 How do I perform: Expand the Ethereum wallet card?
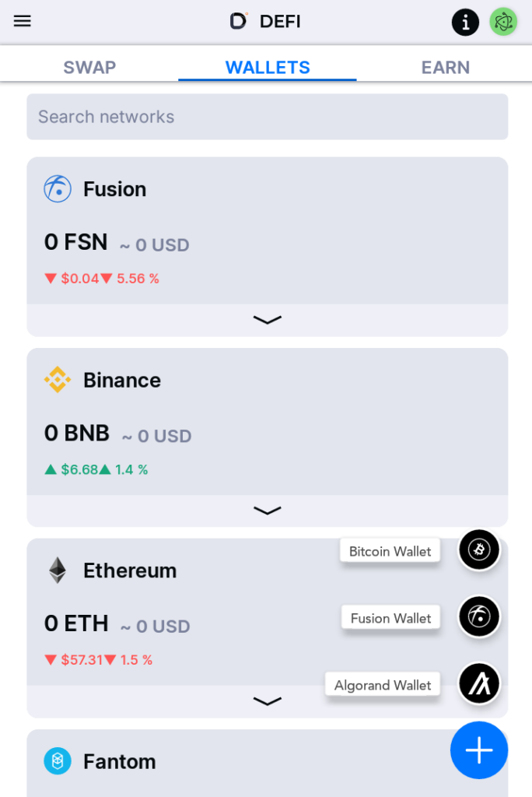[268, 701]
